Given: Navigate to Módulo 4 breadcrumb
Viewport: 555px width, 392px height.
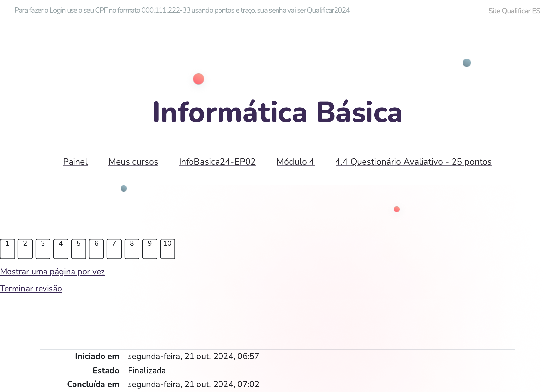Looking at the screenshot, I should point(295,162).
